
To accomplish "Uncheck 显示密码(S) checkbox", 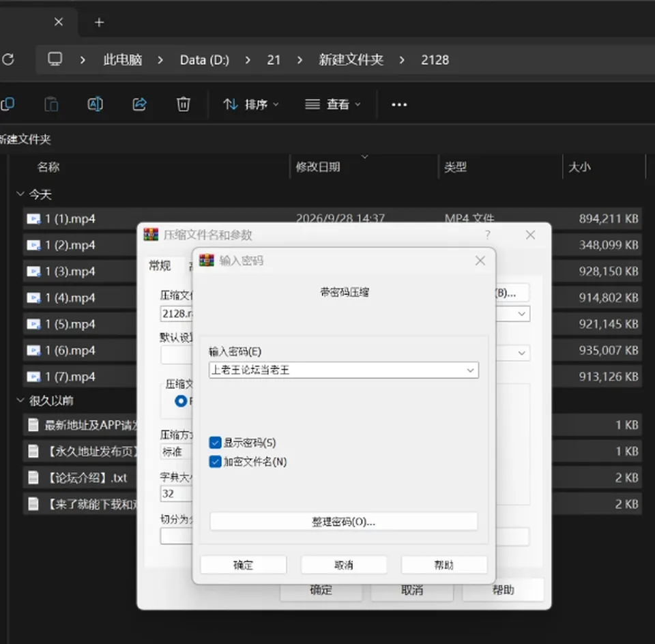I will point(215,443).
